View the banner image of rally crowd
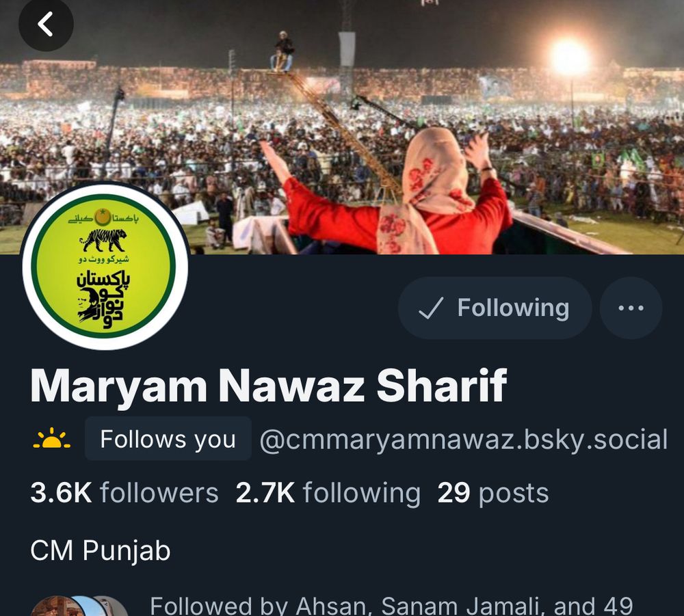The width and height of the screenshot is (684, 616). [x=342, y=127]
